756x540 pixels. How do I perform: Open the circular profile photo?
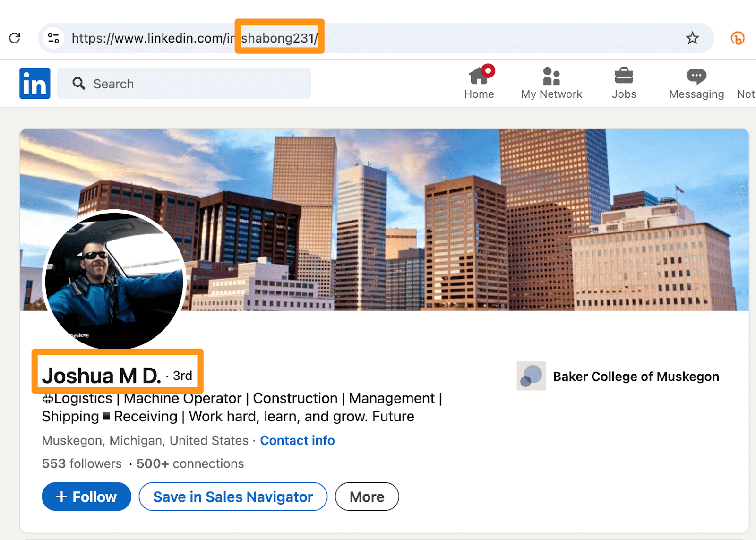click(x=114, y=281)
